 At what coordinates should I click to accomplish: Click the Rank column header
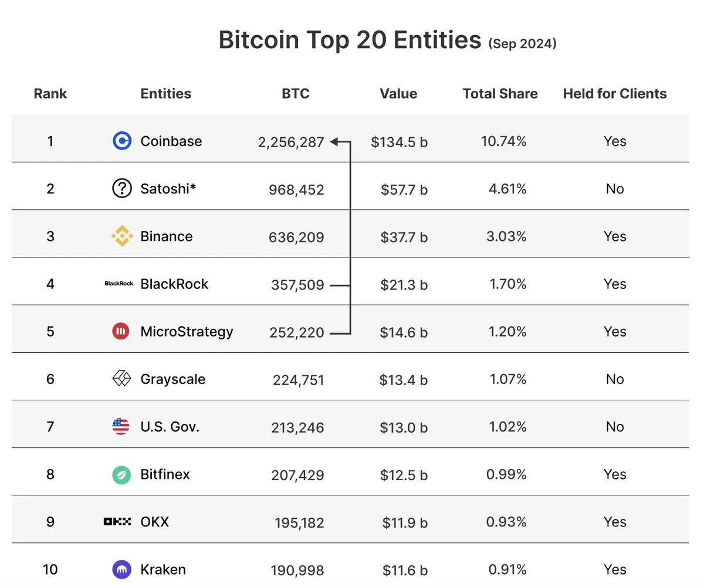[50, 94]
